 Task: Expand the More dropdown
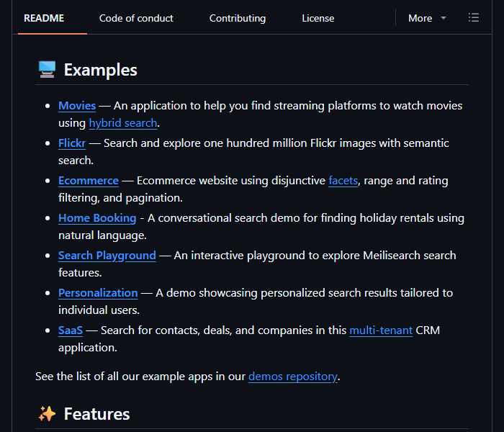tap(427, 18)
